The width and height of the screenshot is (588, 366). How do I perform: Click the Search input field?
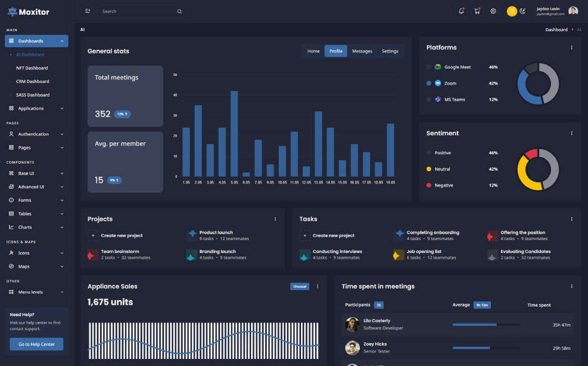click(138, 11)
